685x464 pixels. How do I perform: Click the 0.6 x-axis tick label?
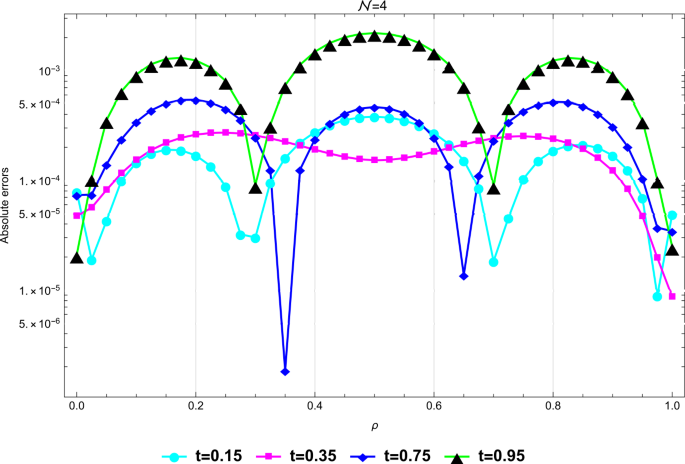click(433, 407)
